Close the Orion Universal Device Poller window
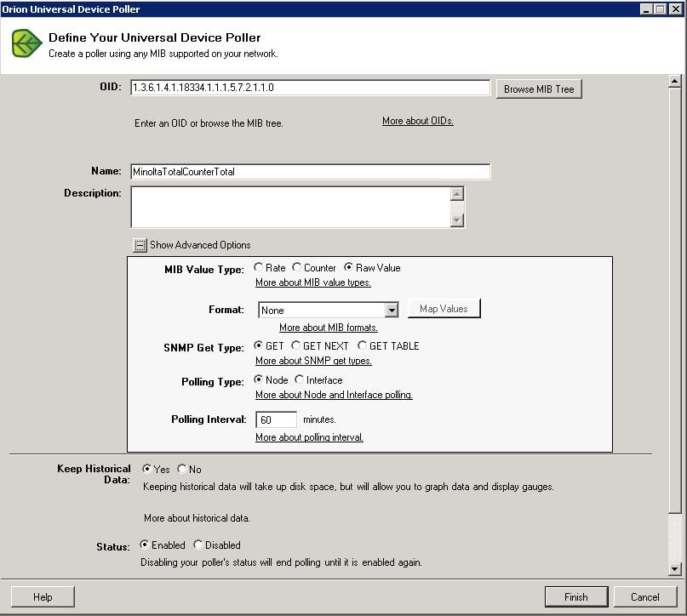 point(675,9)
